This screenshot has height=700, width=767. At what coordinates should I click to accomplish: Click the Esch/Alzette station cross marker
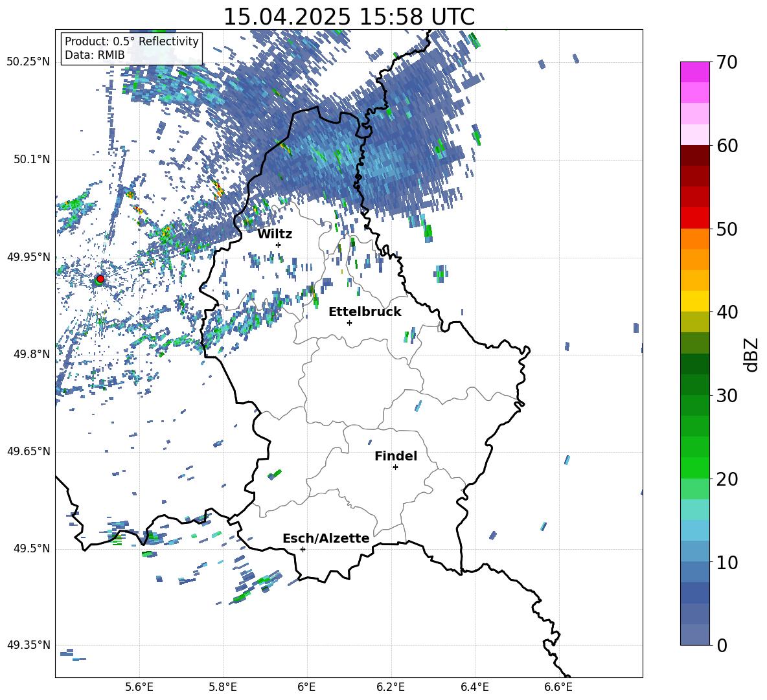point(303,549)
